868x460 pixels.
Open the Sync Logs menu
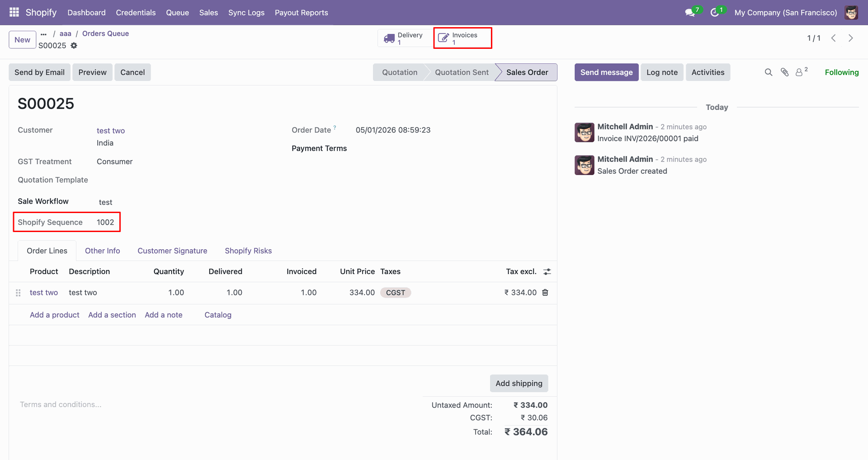[246, 13]
